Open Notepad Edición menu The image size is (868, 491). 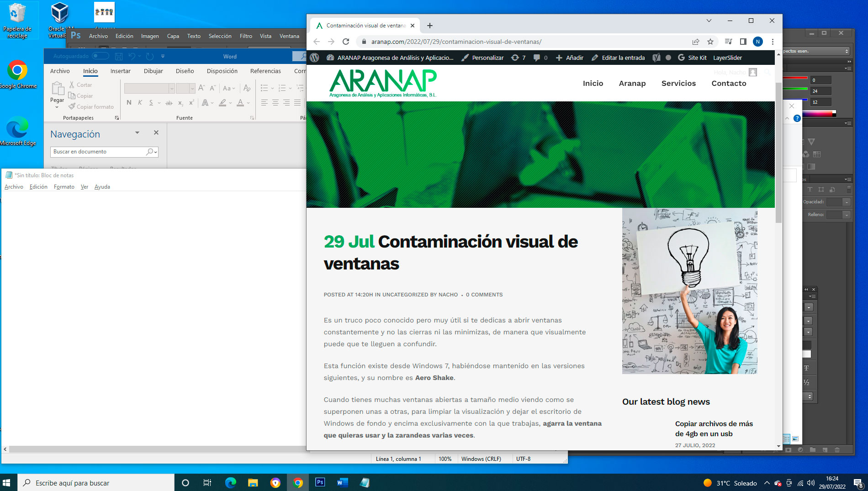(x=38, y=187)
